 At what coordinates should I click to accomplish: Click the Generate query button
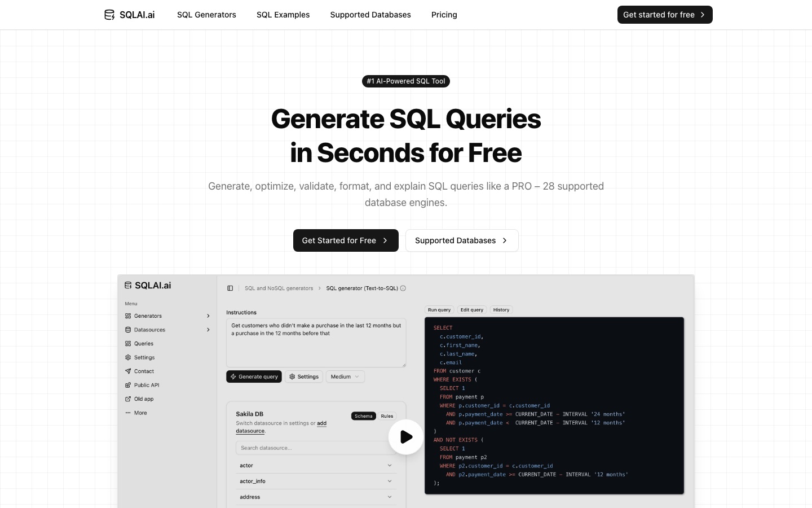click(254, 376)
